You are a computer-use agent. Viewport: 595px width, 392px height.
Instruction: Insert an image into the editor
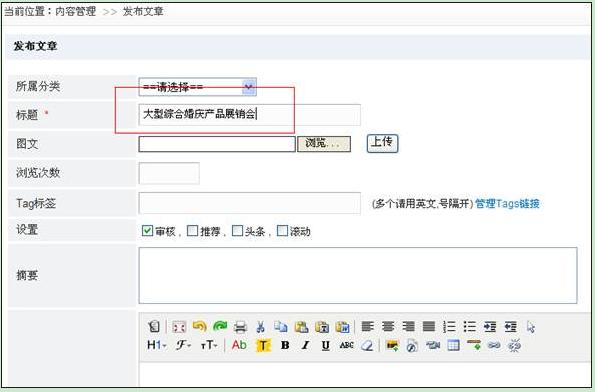click(392, 345)
